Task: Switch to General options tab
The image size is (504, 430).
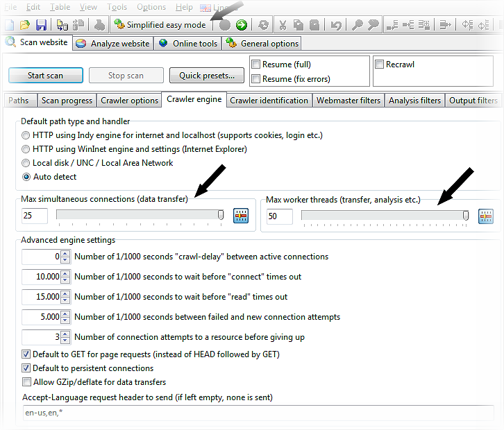Action: pos(262,44)
